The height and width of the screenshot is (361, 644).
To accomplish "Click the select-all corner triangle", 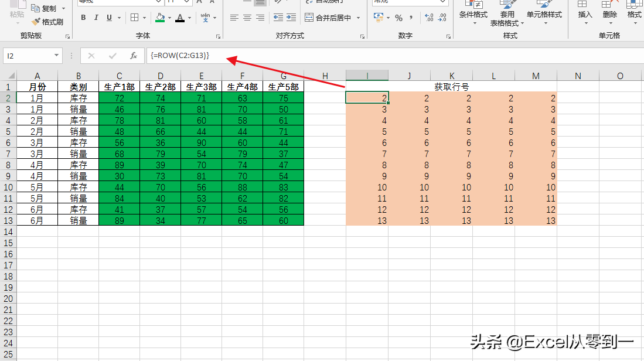I will click(11, 76).
